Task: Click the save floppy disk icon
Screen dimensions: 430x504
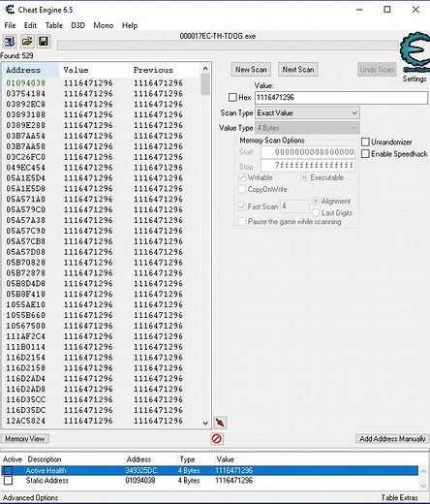Action: click(x=44, y=41)
